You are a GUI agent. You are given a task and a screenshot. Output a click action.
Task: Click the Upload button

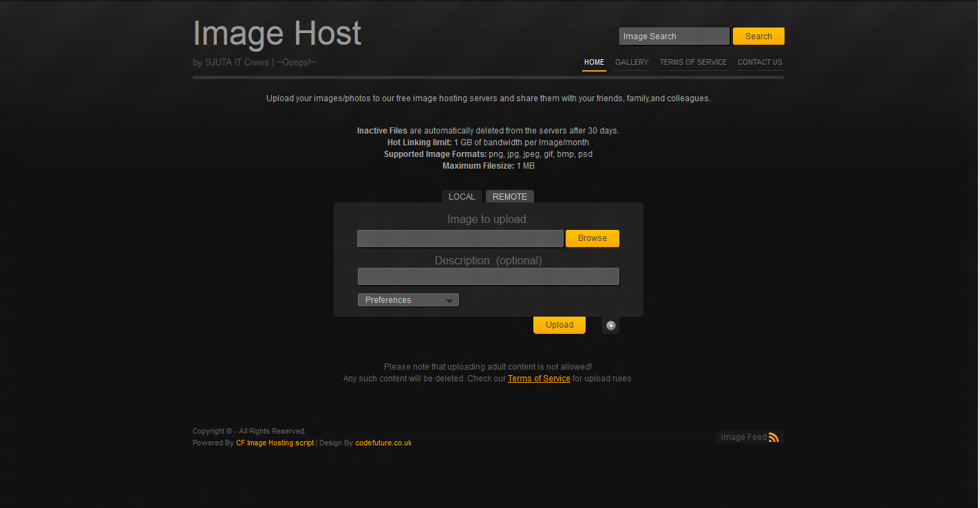[559, 324]
